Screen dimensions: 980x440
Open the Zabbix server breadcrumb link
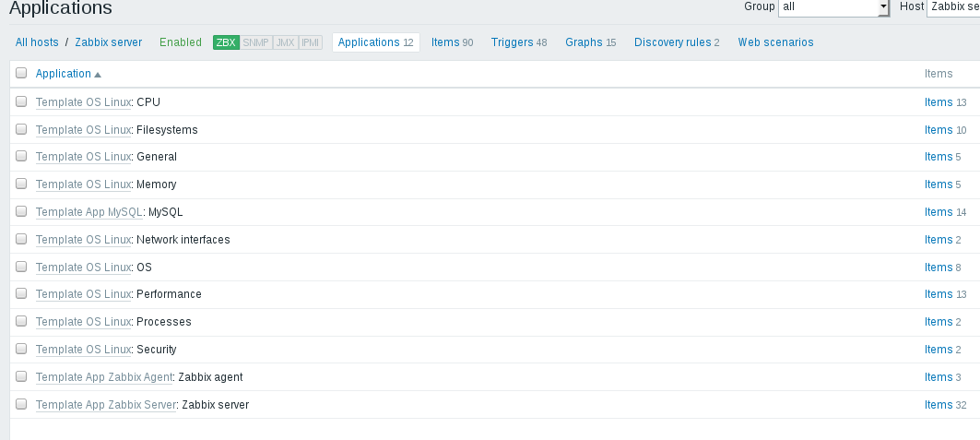coord(109,42)
